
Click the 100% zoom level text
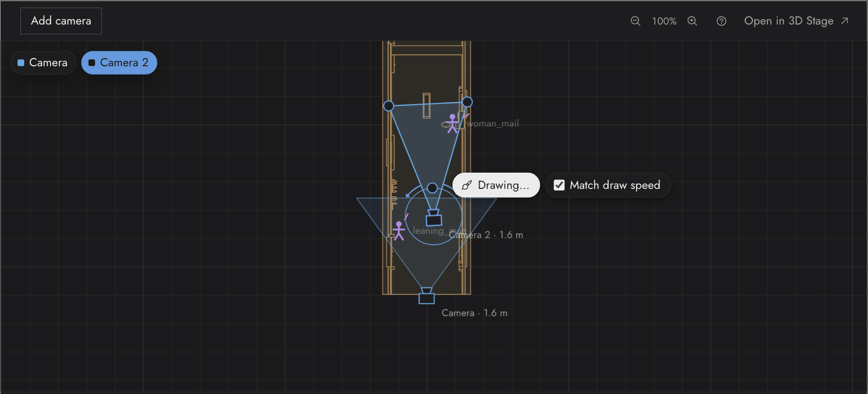tap(664, 21)
